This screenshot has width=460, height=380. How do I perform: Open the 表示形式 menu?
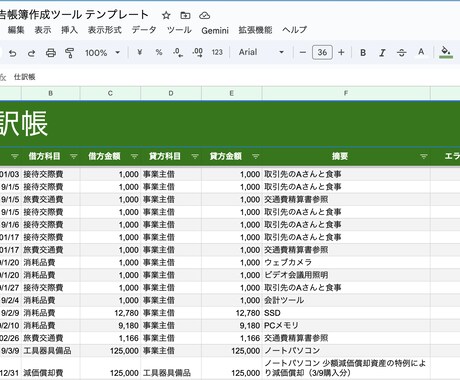click(104, 30)
